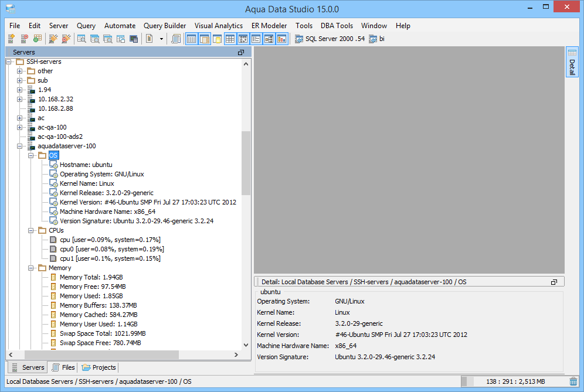The image size is (584, 392).
Task: Click the two blue tables with magnifier icon
Action: click(94, 39)
